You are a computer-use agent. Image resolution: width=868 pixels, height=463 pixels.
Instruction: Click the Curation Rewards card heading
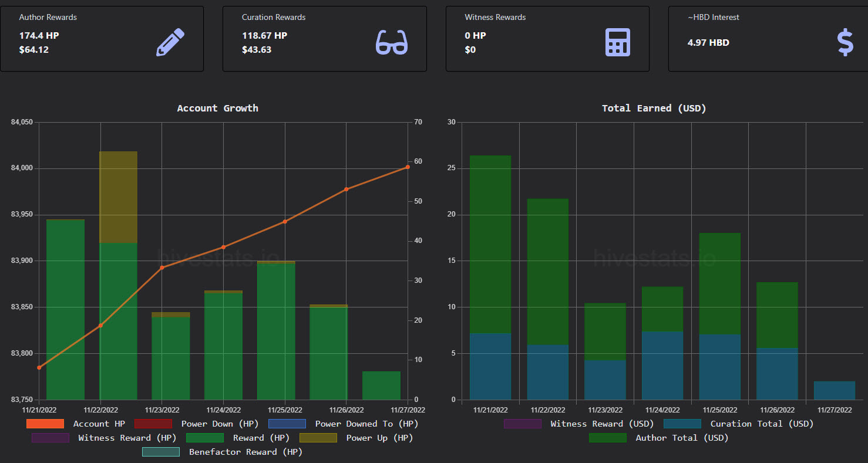tap(274, 17)
